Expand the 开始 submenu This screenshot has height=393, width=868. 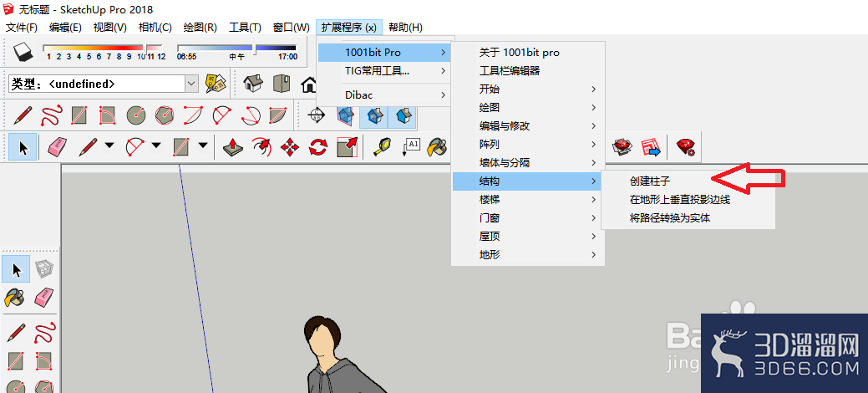[529, 89]
